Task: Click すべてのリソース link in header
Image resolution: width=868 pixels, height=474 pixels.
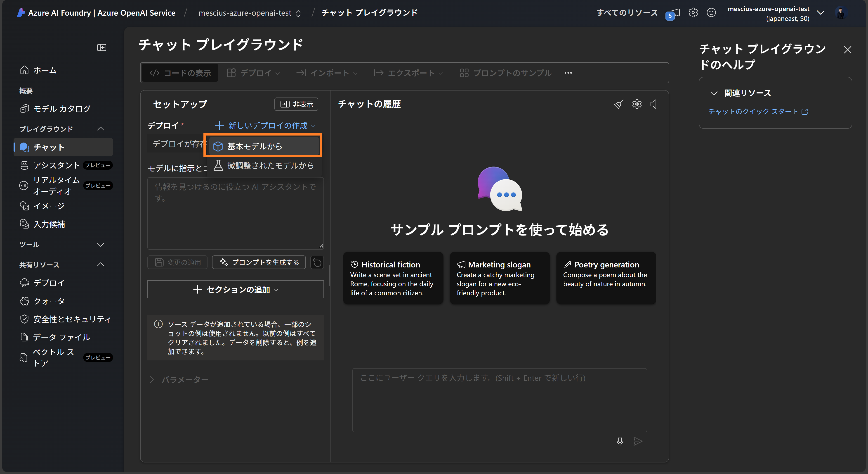Action: 627,13
